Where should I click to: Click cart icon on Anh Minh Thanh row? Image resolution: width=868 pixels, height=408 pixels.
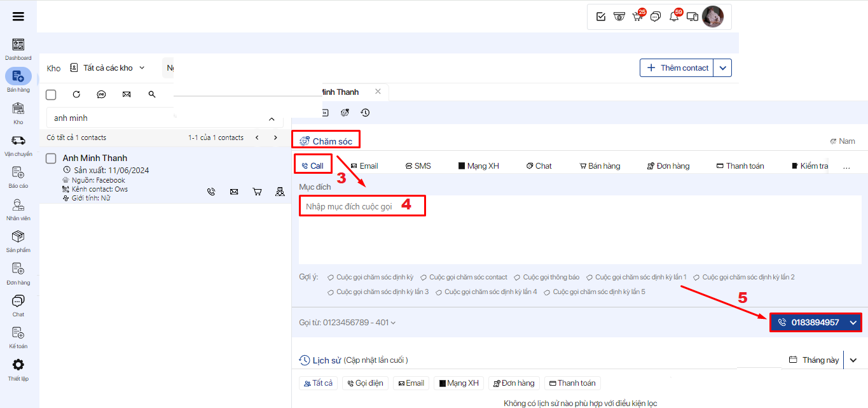tap(257, 192)
